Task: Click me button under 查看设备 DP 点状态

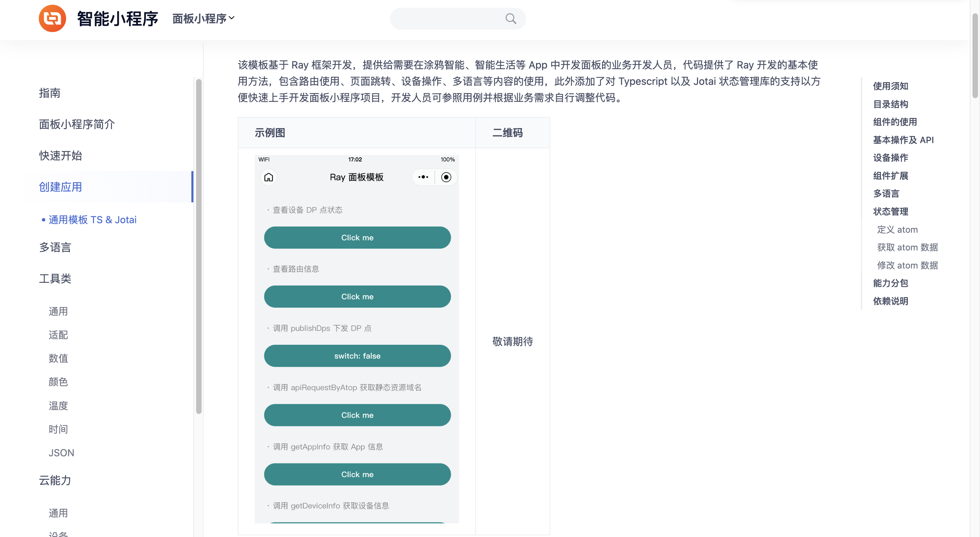Action: (x=357, y=237)
